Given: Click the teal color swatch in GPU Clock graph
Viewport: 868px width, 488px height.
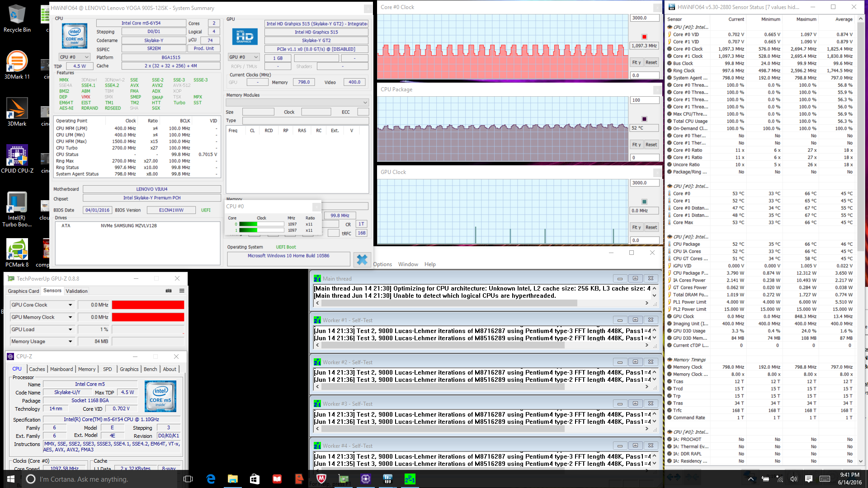Looking at the screenshot, I should 644,202.
